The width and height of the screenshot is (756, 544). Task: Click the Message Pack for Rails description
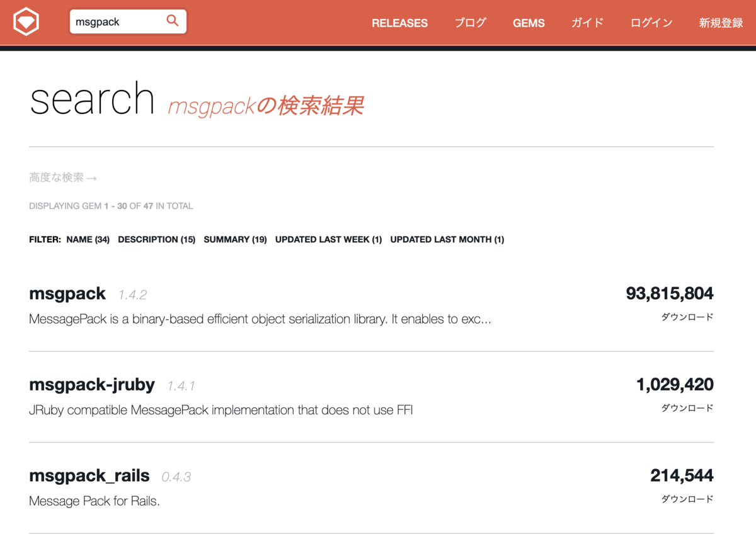pyautogui.click(x=94, y=502)
